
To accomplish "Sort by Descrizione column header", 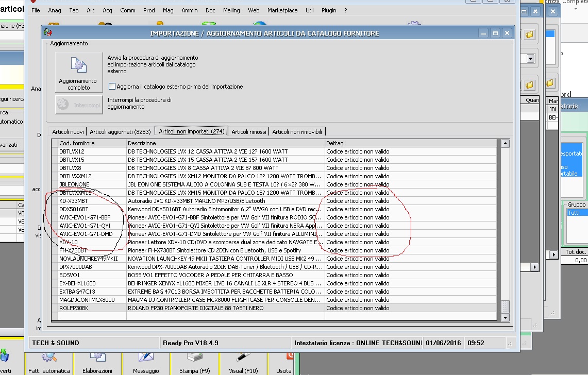I will (x=226, y=143).
